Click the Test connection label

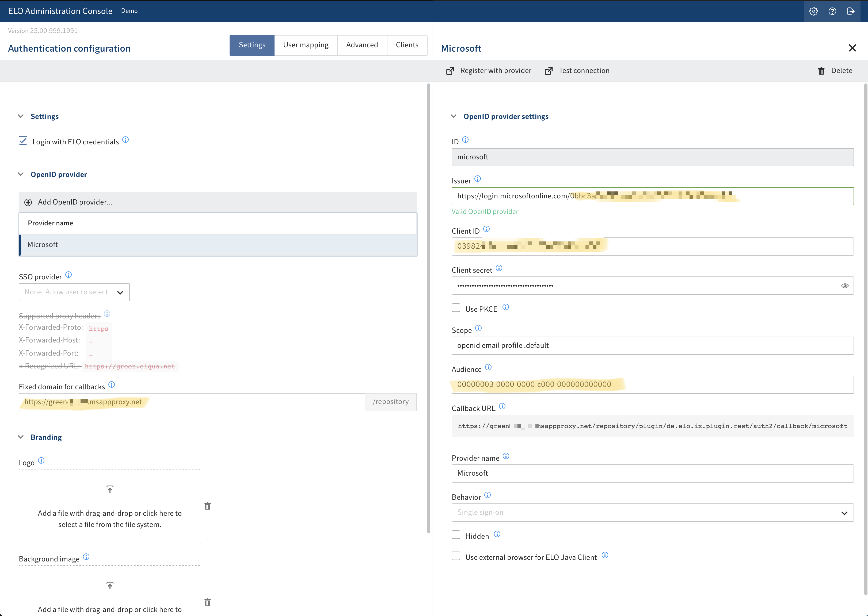tap(584, 71)
